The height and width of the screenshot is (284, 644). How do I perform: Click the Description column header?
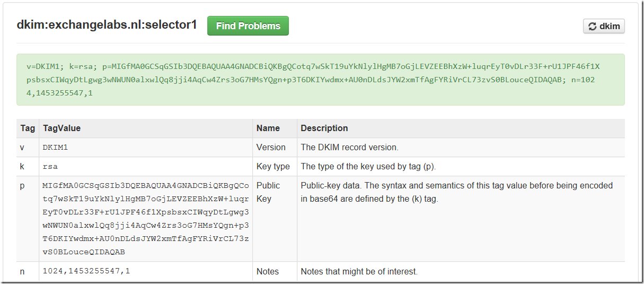[x=324, y=128]
